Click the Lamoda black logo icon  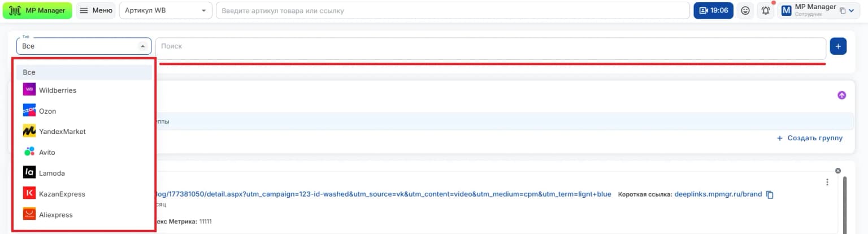click(x=29, y=172)
